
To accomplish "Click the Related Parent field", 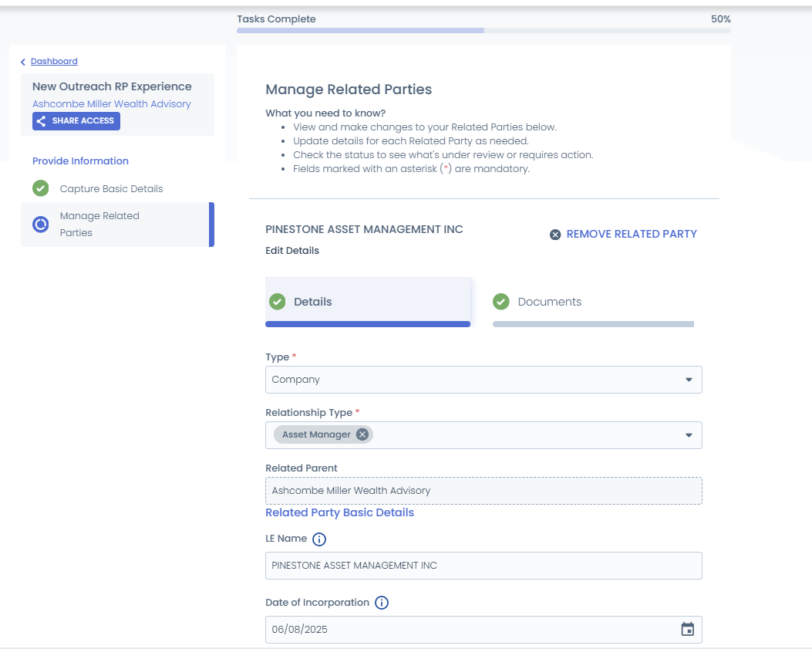I will [483, 490].
